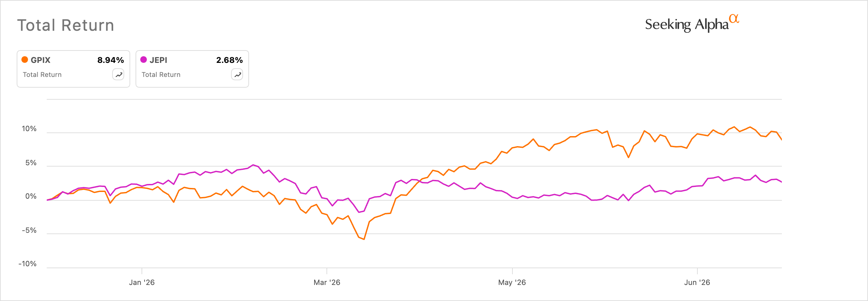Click the JEPI 2.68% return value
Screen dimensions: 868x301
pos(229,60)
